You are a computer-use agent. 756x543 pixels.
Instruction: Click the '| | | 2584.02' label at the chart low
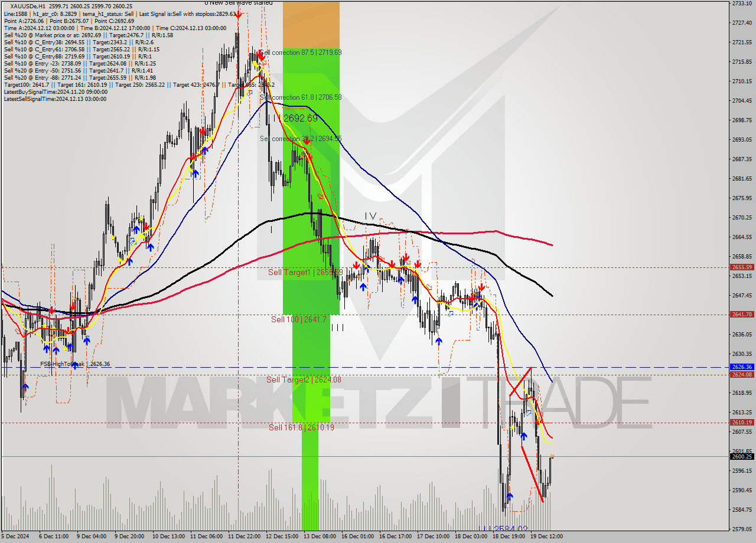[x=503, y=529]
